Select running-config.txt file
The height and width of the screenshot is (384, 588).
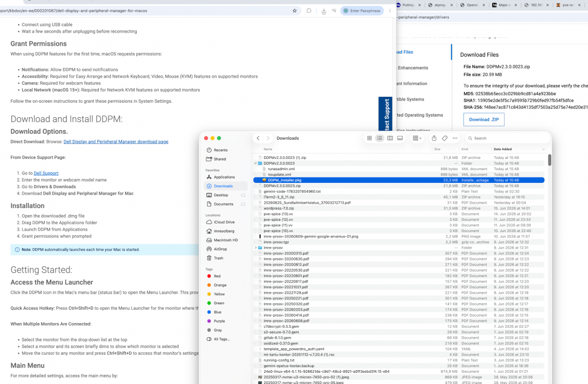click(x=399, y=360)
